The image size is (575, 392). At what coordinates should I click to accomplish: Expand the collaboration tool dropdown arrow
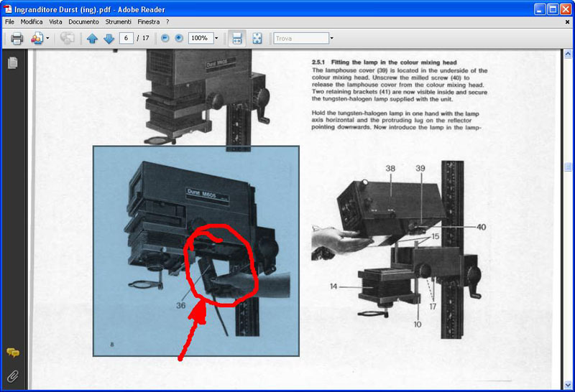tap(47, 38)
